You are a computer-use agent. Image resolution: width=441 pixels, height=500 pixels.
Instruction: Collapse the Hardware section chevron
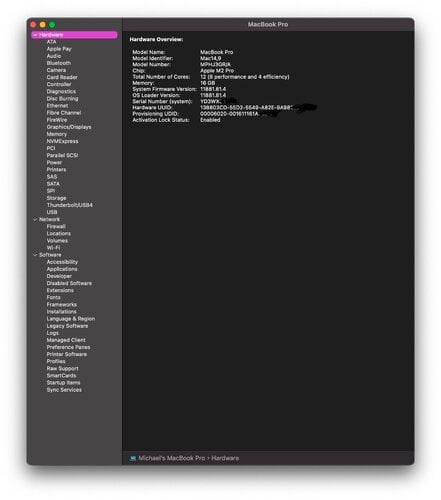[35, 35]
